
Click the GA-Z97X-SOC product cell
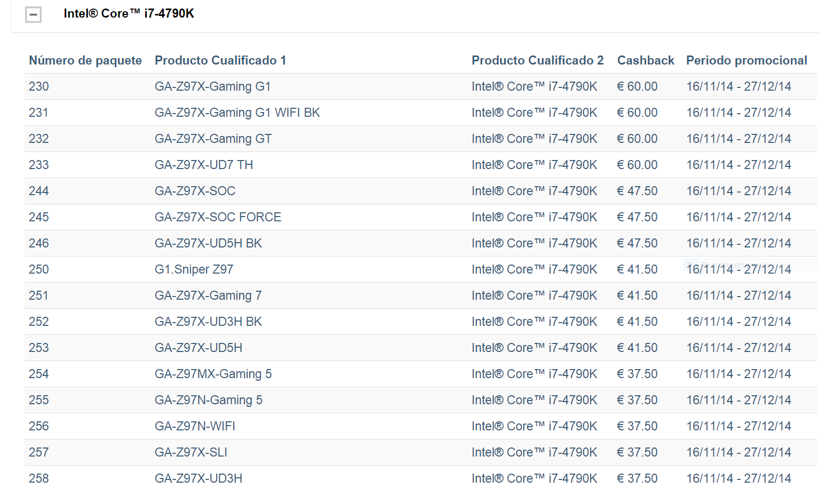(x=195, y=191)
